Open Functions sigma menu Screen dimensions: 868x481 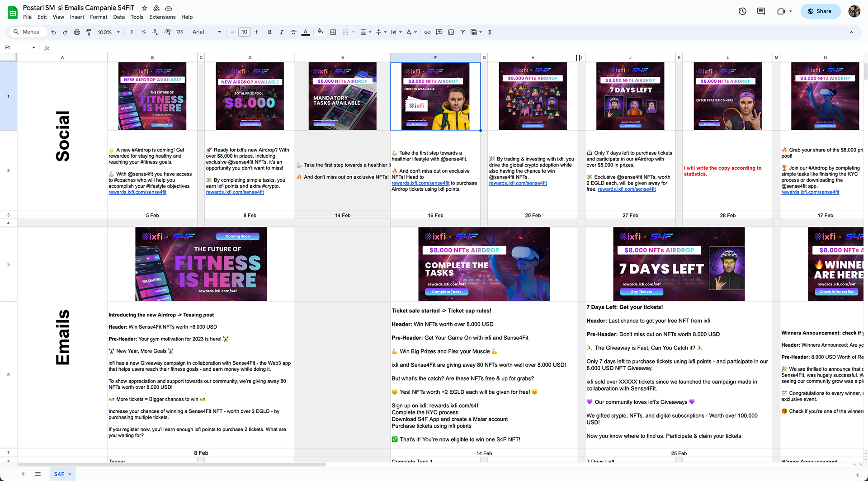click(x=490, y=32)
